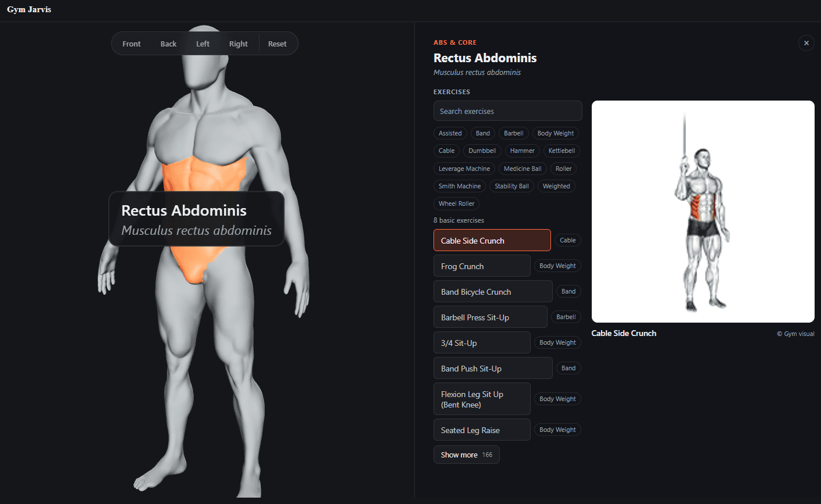
Task: Toggle the Dumbbell equipment filter
Action: coord(482,151)
